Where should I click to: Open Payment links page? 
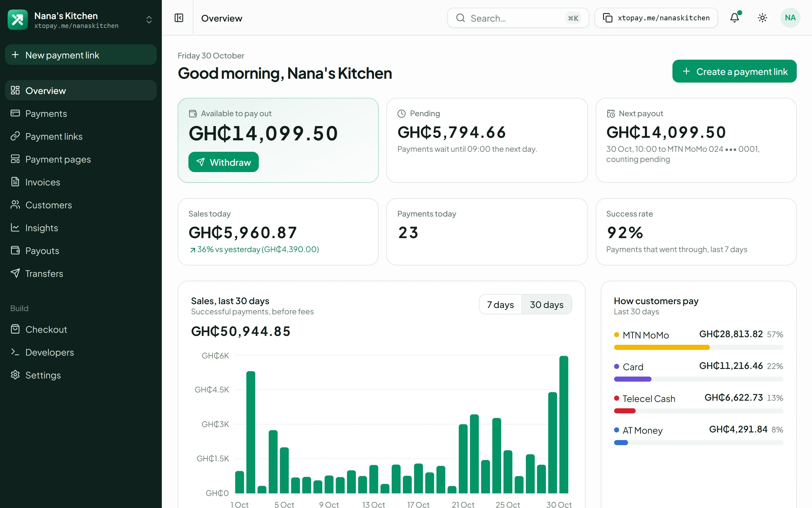81,136
